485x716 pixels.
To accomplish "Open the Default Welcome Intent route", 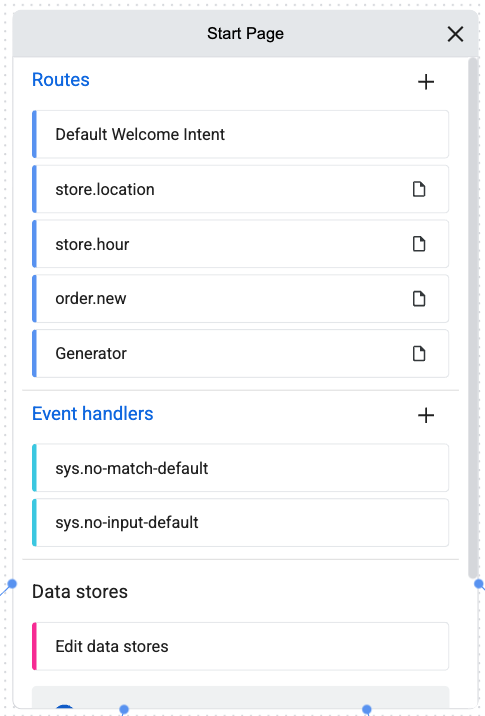I will click(240, 134).
